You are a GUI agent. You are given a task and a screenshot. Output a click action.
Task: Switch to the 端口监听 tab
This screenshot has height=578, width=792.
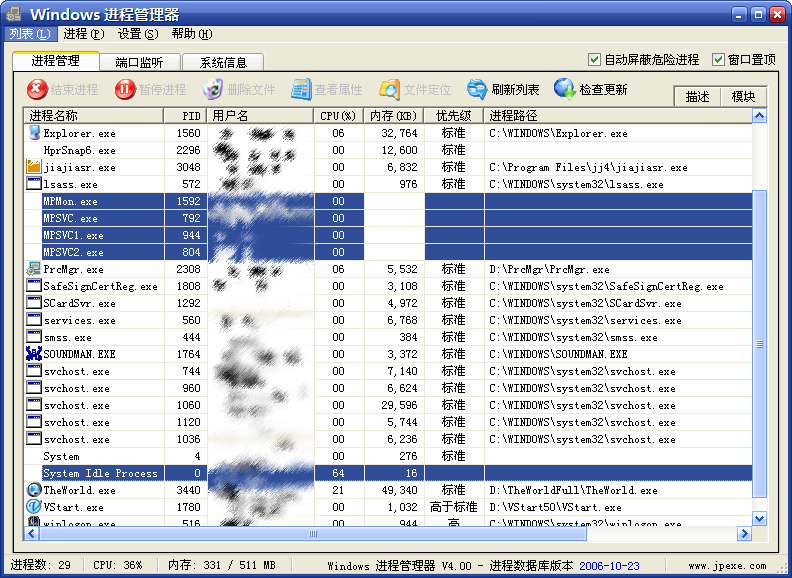tap(139, 63)
